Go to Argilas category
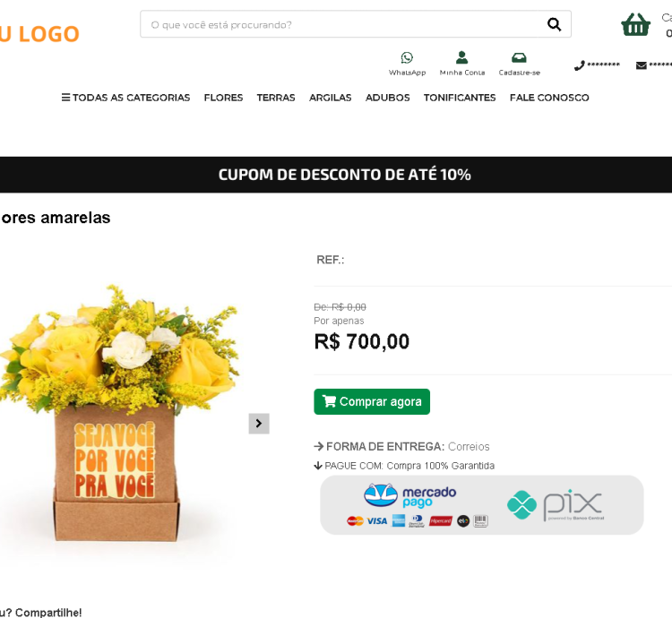This screenshot has width=672, height=618. [330, 98]
